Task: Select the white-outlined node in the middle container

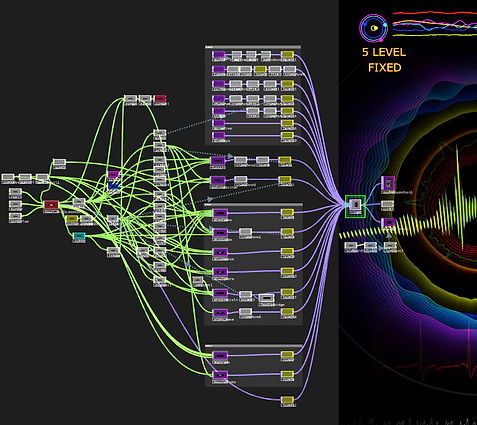Action: coord(267,298)
